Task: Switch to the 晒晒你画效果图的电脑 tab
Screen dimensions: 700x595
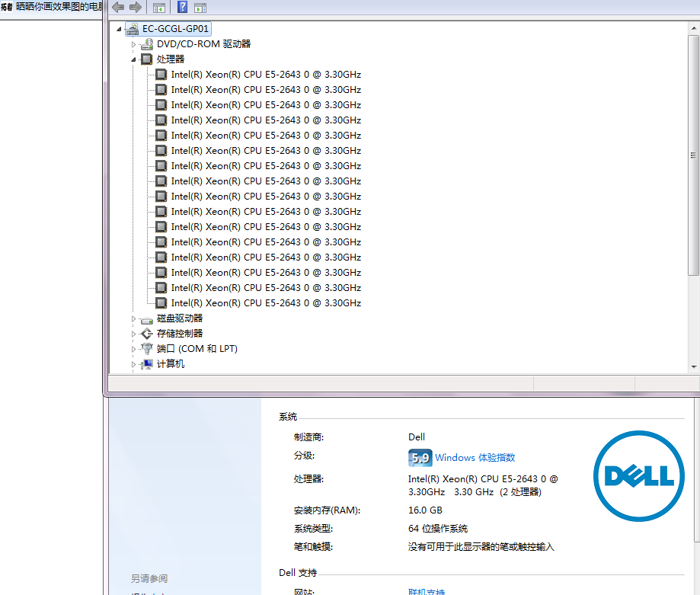Action: [x=51, y=7]
